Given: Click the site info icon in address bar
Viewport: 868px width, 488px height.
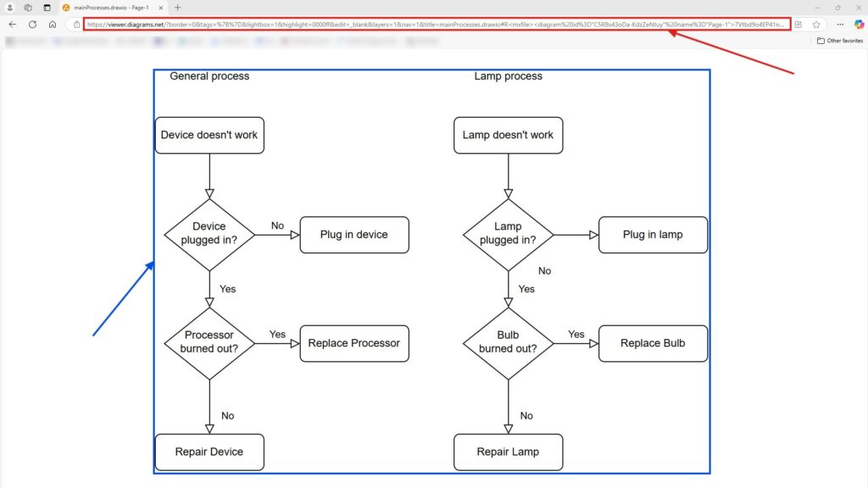Looking at the screenshot, I should 77,24.
